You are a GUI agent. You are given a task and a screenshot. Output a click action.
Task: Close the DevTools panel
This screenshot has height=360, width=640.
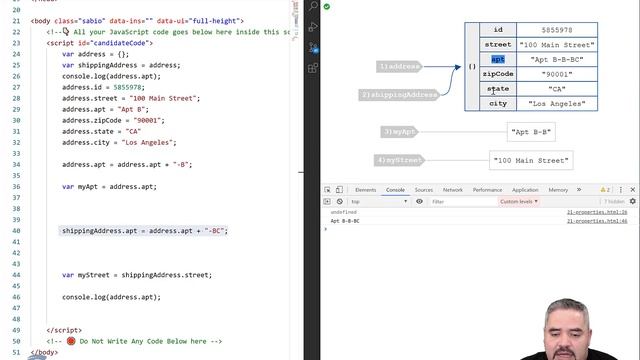(633, 190)
